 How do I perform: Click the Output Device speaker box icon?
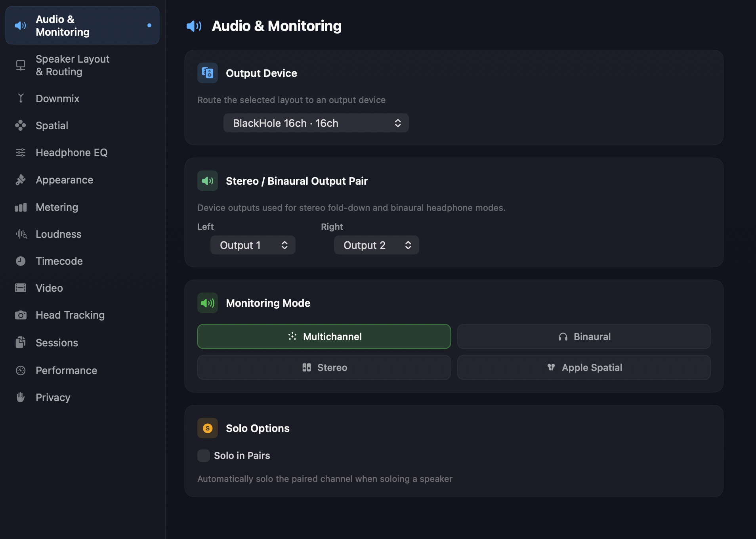coord(208,73)
